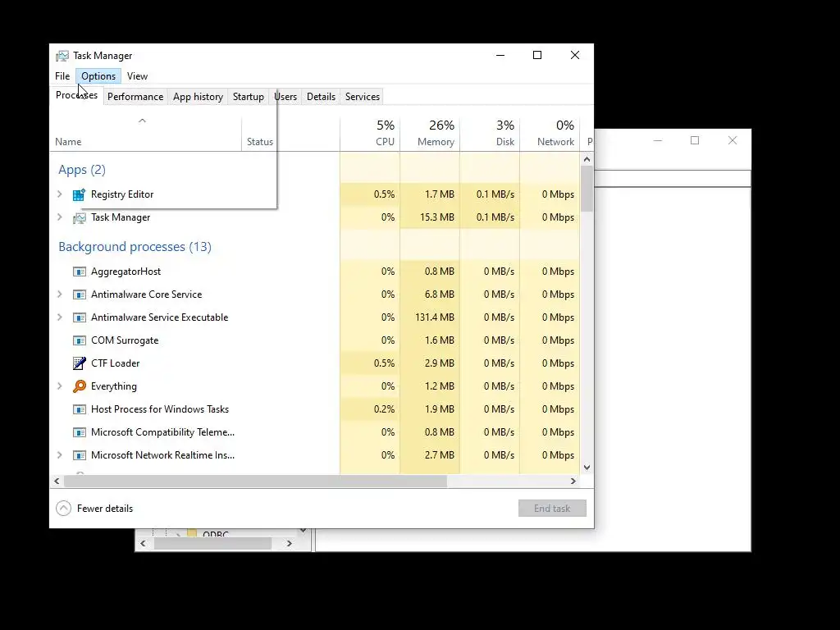Click the Antimalware Service Executable icon

[x=80, y=317]
